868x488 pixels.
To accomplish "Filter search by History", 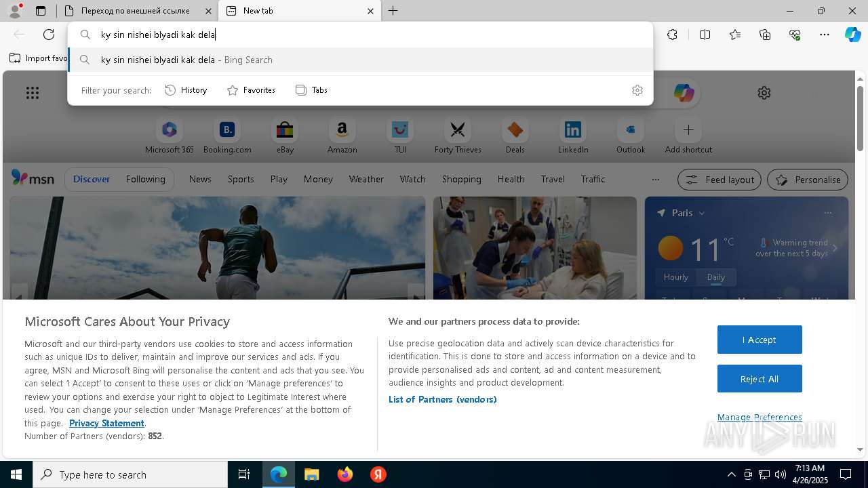I will [x=186, y=90].
